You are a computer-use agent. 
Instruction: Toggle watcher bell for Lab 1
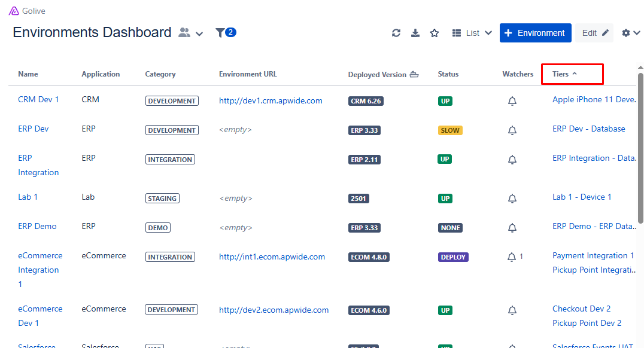pos(512,199)
